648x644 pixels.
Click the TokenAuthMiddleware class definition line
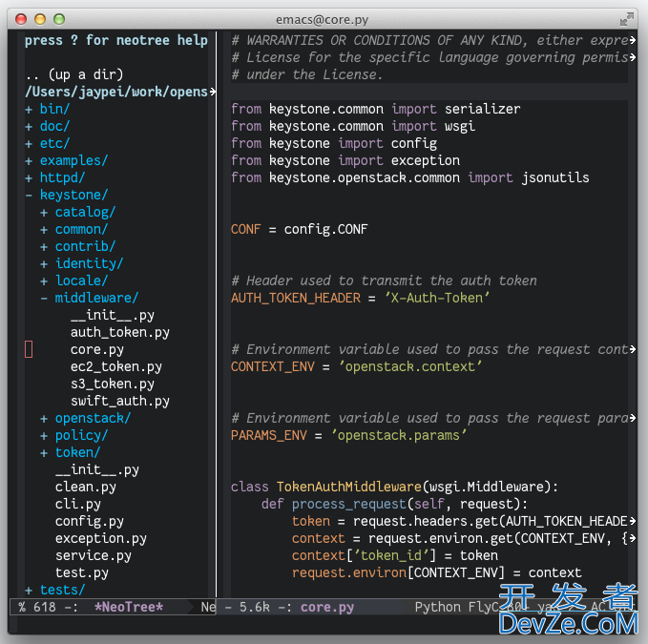coord(394,487)
